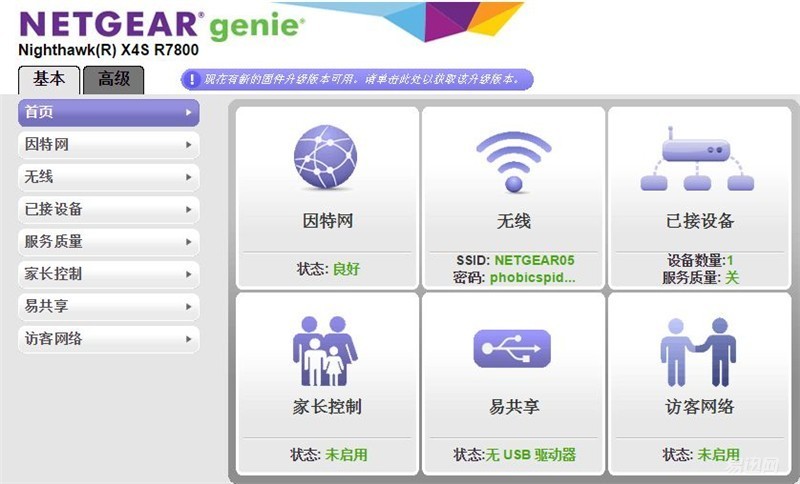Click the 访客网络 status 未启用

pos(718,454)
